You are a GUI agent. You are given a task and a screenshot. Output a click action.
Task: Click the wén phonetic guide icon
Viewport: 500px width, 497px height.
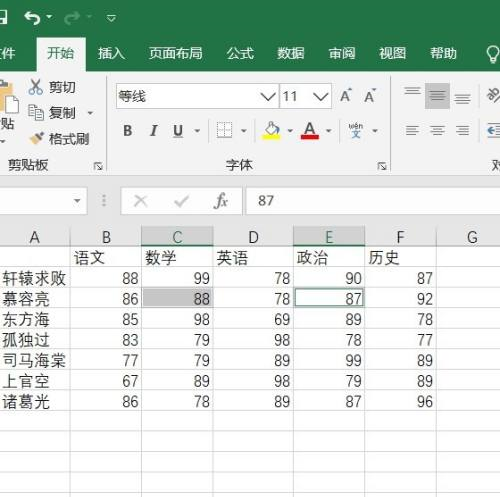356,130
